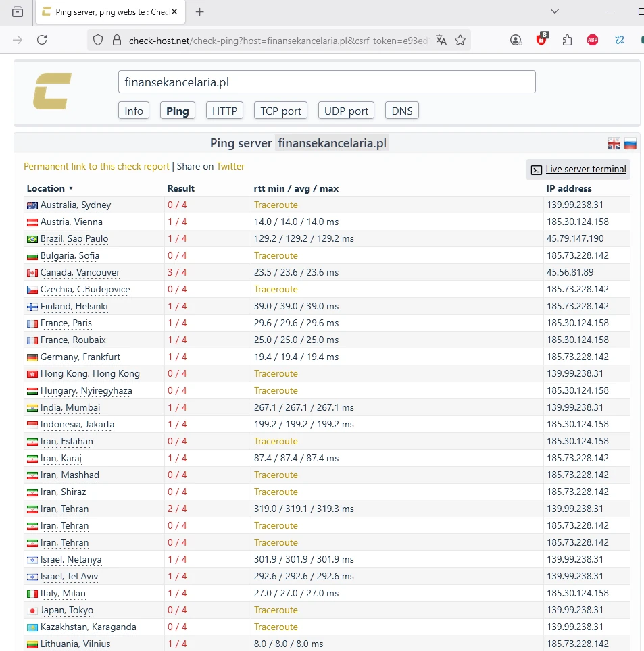644x651 pixels.
Task: Click the check-host gold logo
Action: 52,92
